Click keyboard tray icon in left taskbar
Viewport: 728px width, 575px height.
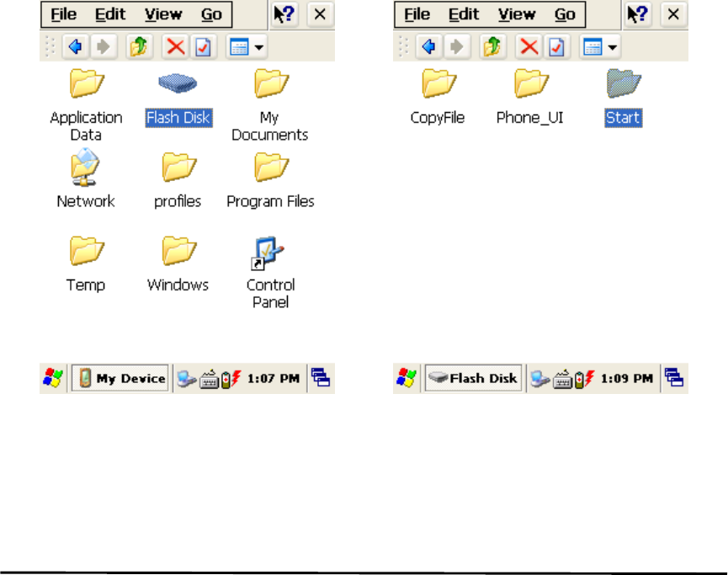point(209,379)
